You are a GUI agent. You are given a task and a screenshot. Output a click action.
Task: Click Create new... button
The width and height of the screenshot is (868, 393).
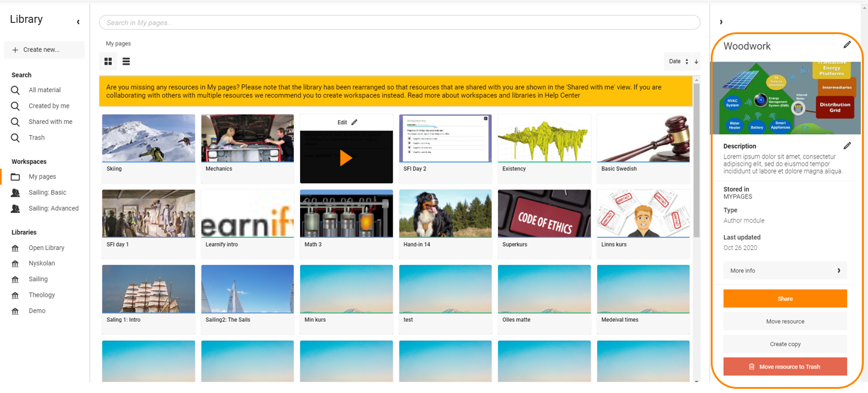pos(44,50)
